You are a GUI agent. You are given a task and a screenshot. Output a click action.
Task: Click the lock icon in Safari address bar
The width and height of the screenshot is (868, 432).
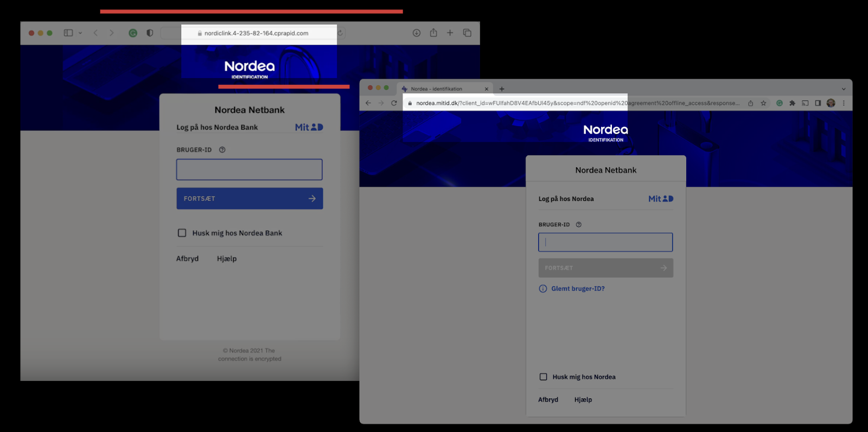tap(200, 34)
